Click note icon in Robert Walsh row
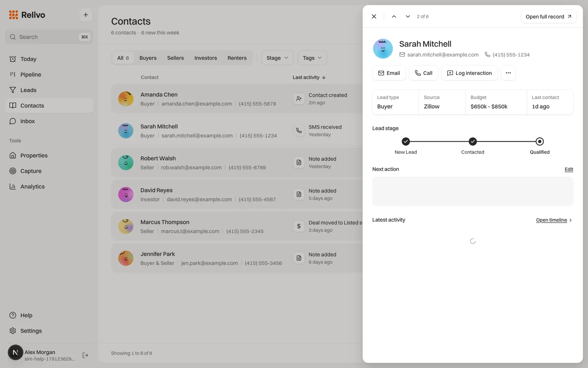This screenshot has height=368, width=588. tap(299, 162)
